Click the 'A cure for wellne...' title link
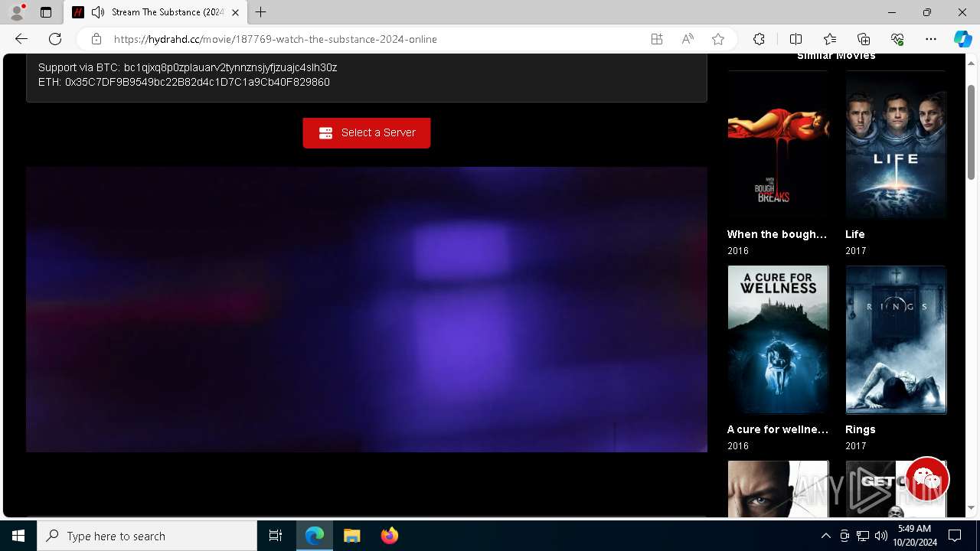This screenshot has height=551, width=980. pos(778,429)
